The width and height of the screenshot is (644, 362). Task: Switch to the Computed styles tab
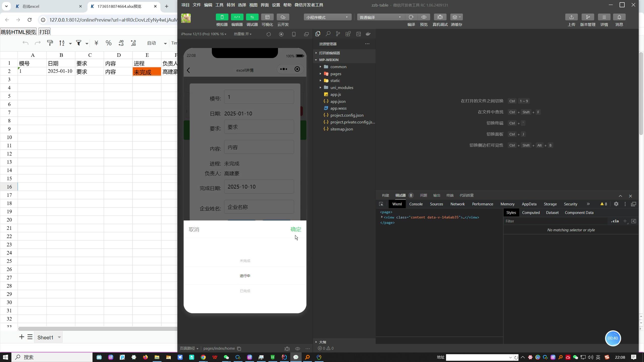[531, 213]
